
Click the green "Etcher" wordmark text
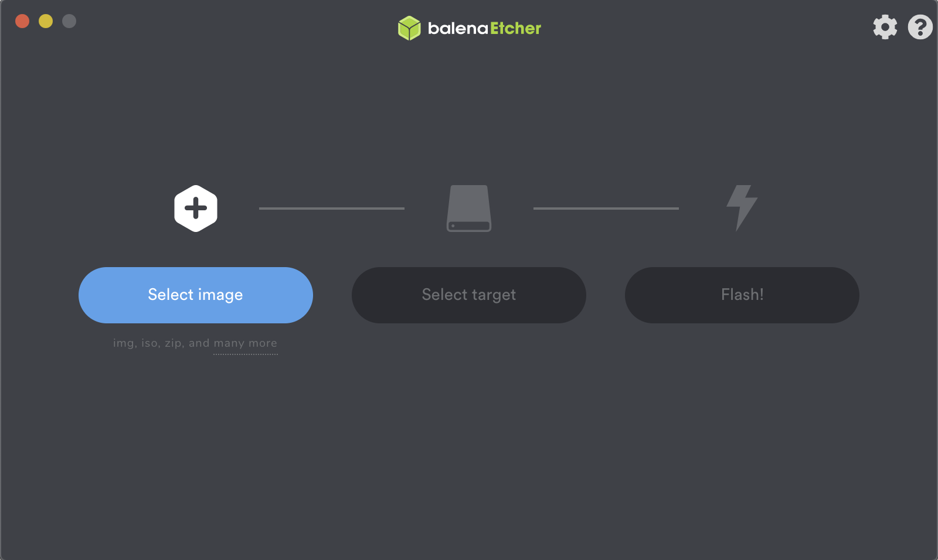coord(515,28)
